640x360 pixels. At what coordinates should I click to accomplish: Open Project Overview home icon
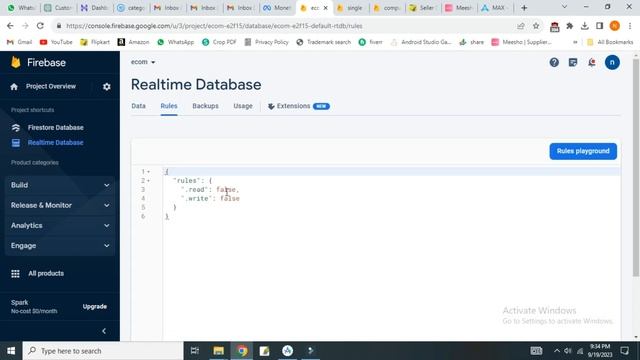point(14,87)
